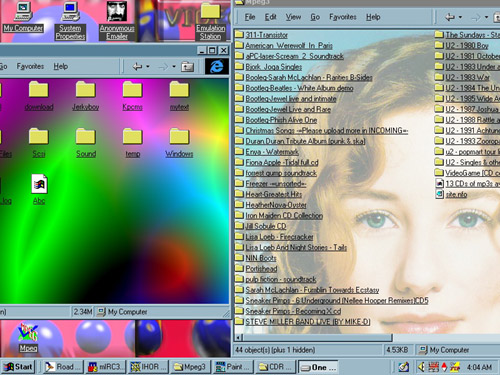Click the volume speaker tray icon
Image resolution: width=500 pixels, height=375 pixels.
click(x=421, y=367)
